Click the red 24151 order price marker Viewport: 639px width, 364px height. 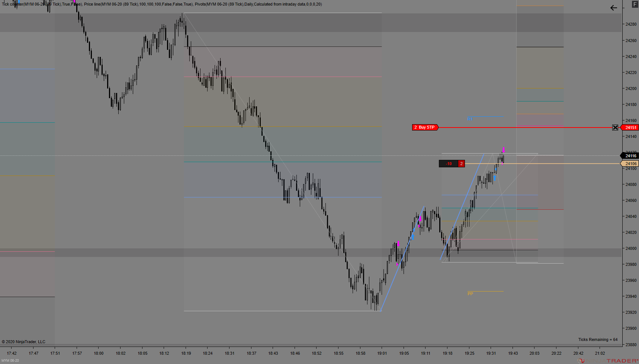coord(630,128)
